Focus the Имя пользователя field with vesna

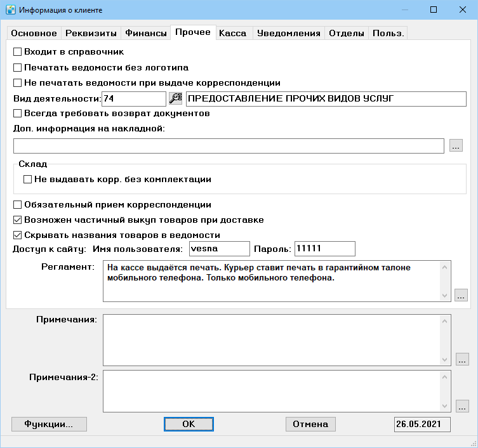(x=220, y=249)
